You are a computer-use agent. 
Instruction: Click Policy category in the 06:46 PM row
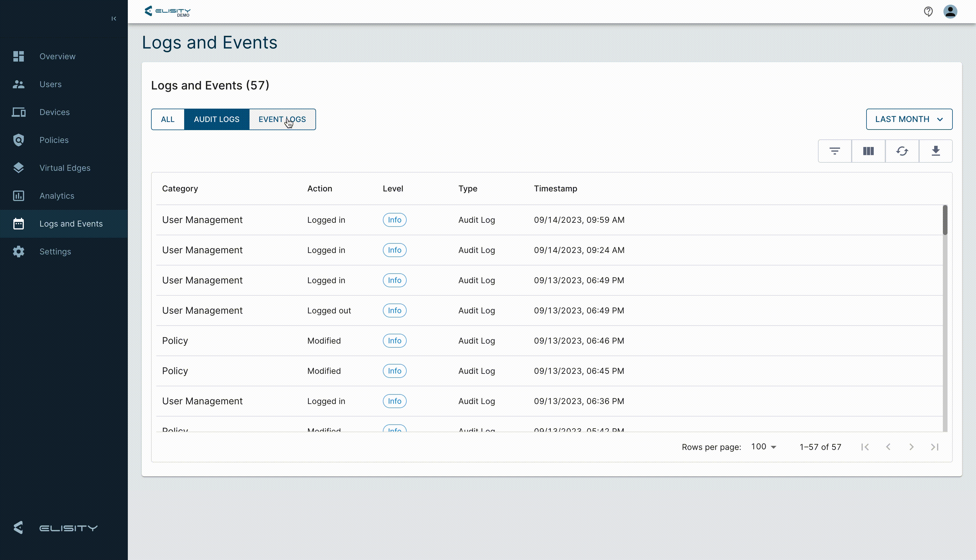coord(175,340)
